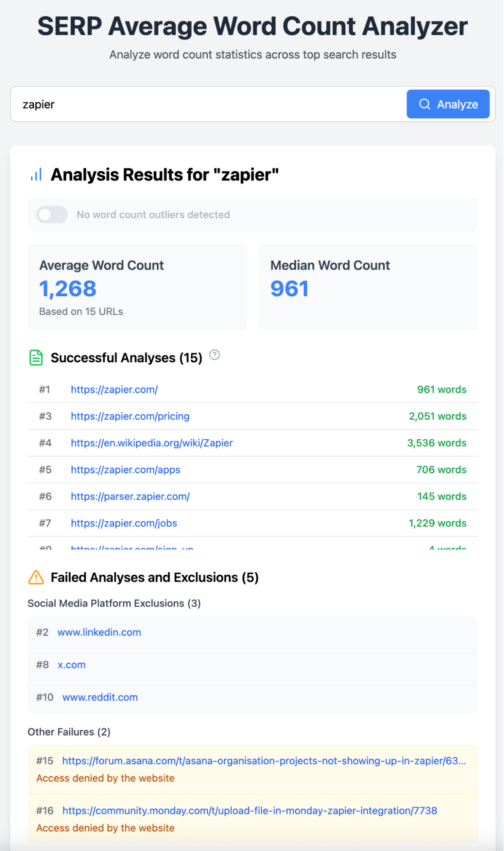Viewport: 504px width, 851px height.
Task: Open the https://zapier.com/pricing link
Action: coord(130,416)
